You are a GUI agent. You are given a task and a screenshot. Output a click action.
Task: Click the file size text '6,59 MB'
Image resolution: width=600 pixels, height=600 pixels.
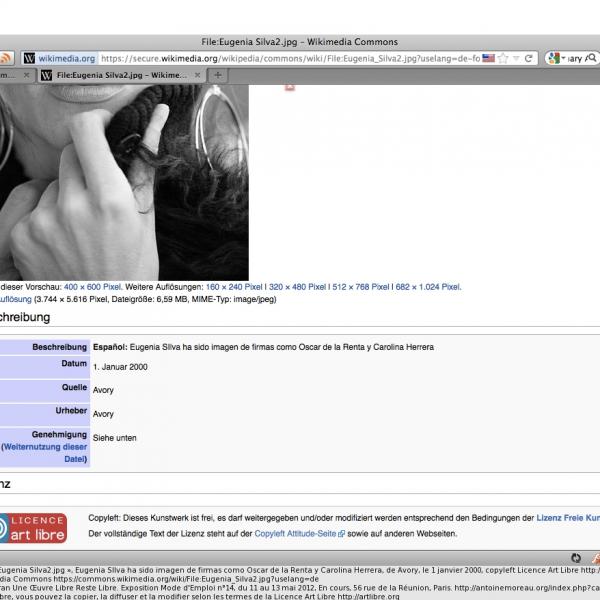(x=170, y=299)
